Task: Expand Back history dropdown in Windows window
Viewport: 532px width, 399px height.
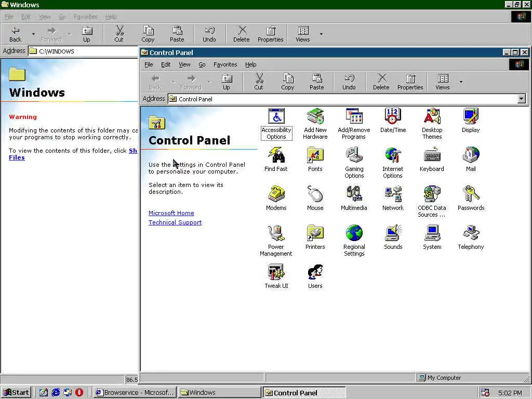Action: pyautogui.click(x=33, y=34)
